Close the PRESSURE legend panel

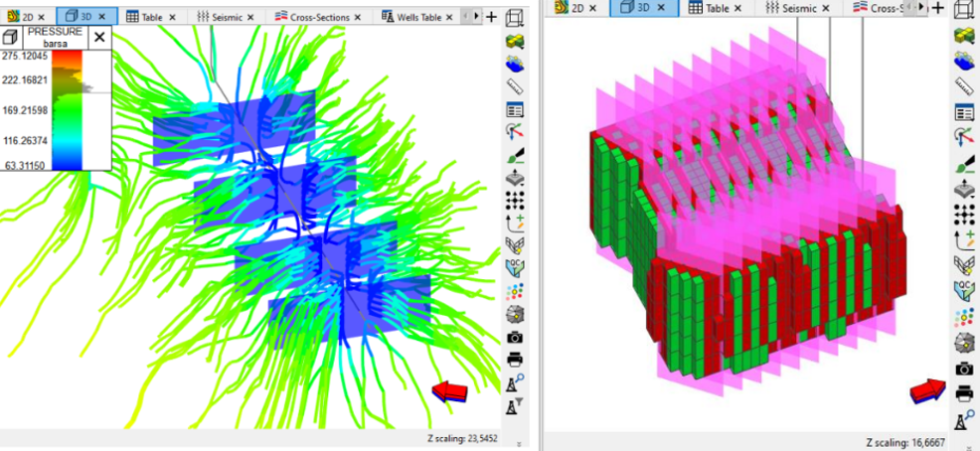99,38
